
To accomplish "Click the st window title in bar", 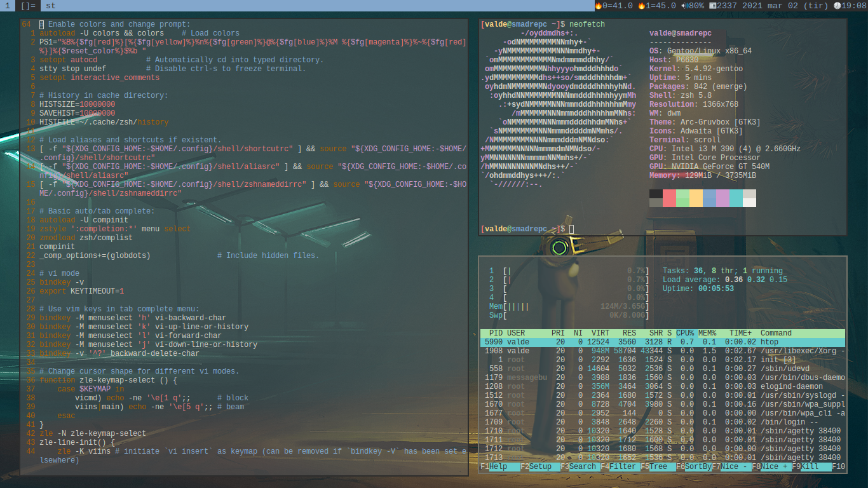I will [51, 6].
